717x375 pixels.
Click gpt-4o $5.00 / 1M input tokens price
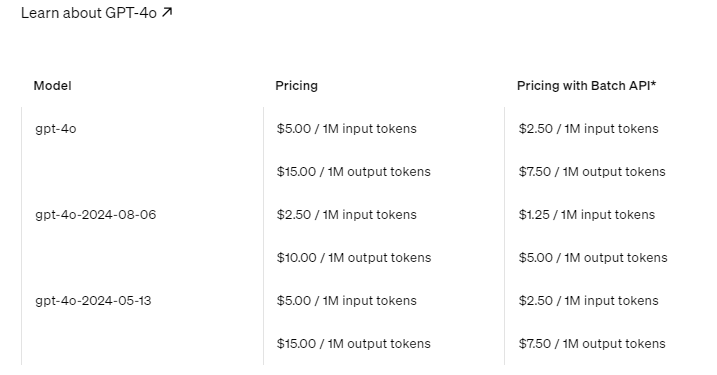[x=347, y=129]
